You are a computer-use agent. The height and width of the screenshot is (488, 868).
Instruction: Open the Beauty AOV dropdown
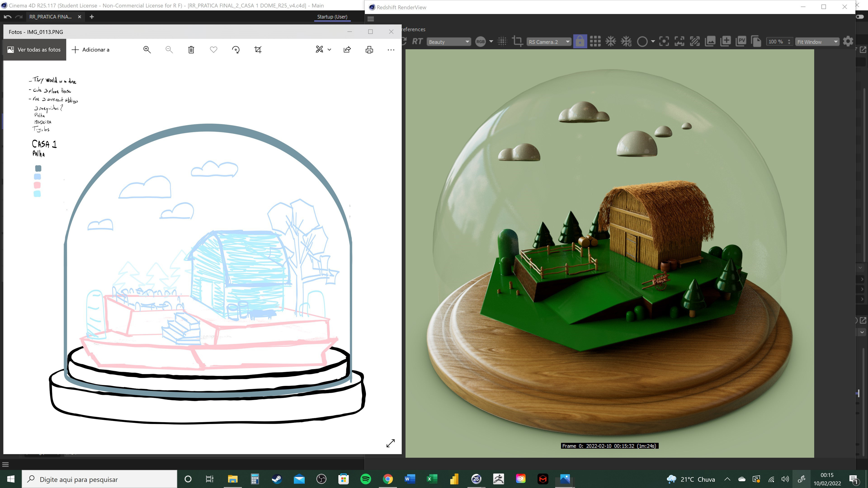point(448,42)
